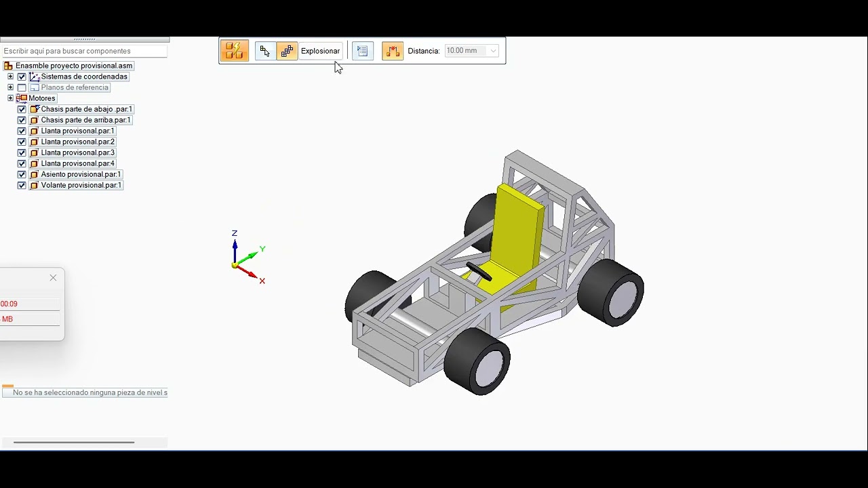This screenshot has width=868, height=488.
Task: Click the component search field
Action: [84, 51]
